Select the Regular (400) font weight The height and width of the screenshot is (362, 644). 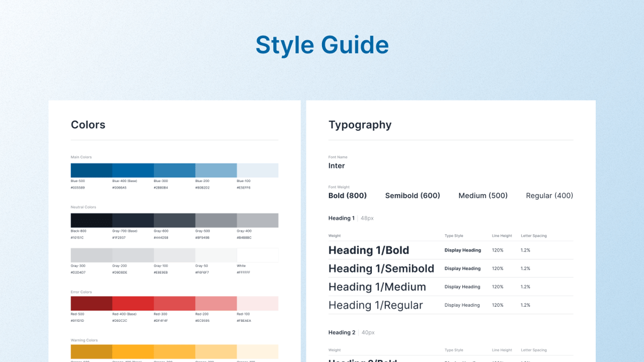pyautogui.click(x=549, y=195)
